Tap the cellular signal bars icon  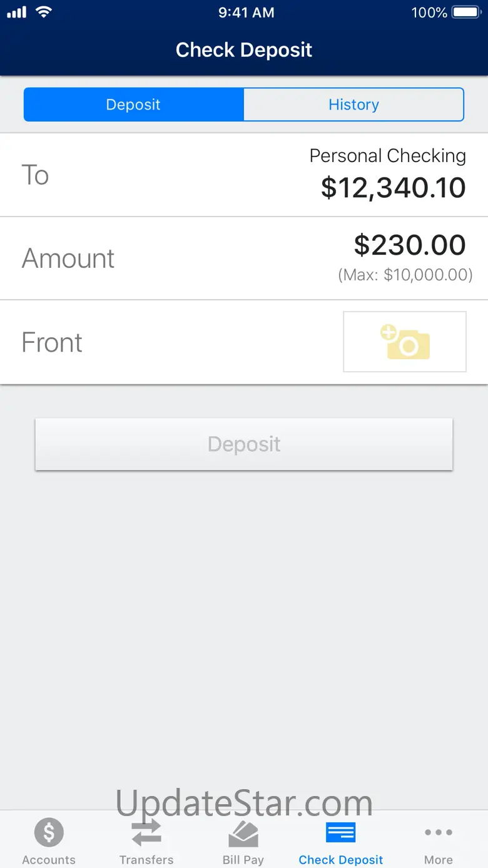(x=17, y=13)
